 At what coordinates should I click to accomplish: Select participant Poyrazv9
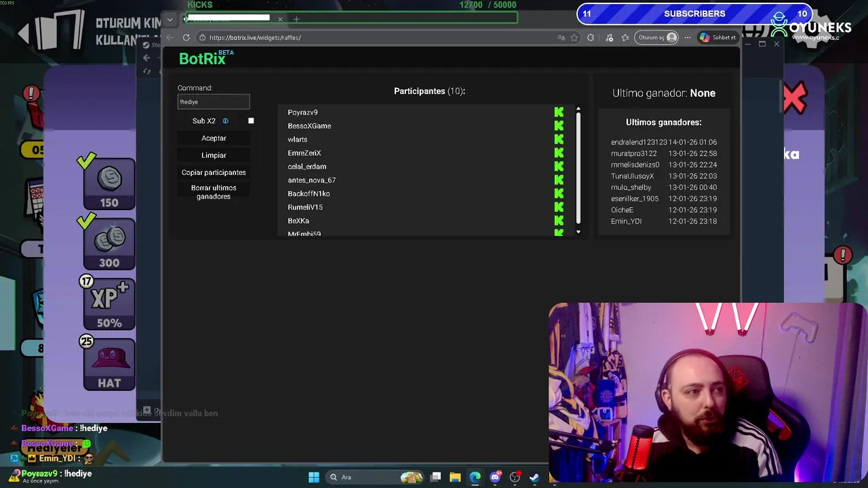pos(302,113)
